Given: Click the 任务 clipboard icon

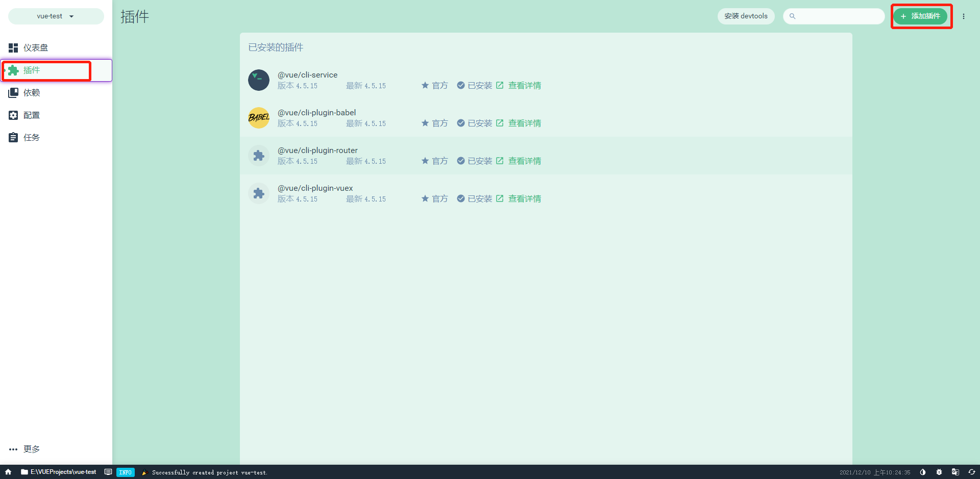Looking at the screenshot, I should coord(13,138).
